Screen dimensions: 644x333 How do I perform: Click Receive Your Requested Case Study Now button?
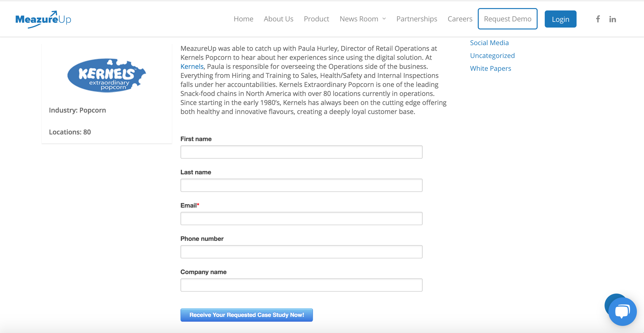coord(247,315)
